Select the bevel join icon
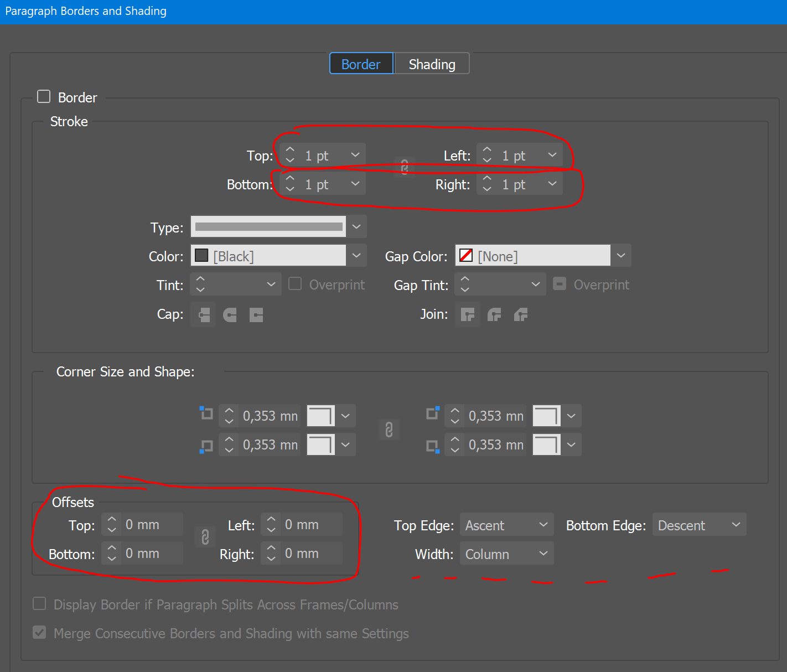 pyautogui.click(x=521, y=315)
